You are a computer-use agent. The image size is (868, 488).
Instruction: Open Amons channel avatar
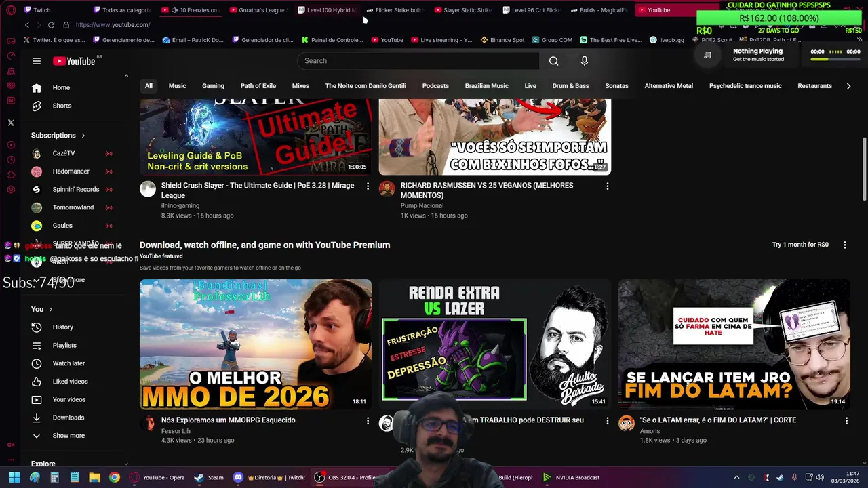[x=627, y=424]
